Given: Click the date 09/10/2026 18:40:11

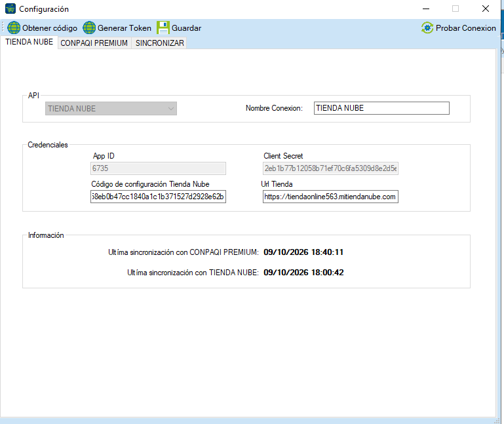Looking at the screenshot, I should [303, 252].
